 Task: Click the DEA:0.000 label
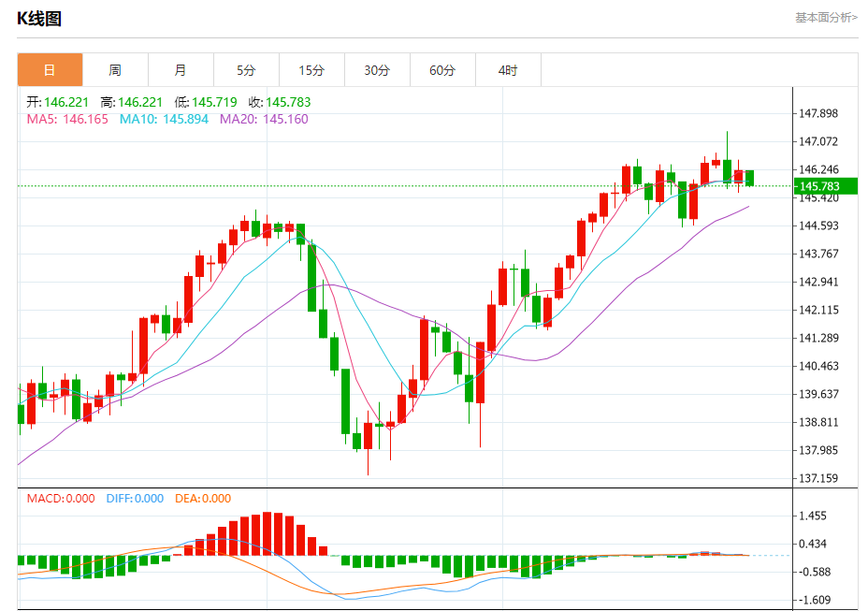(x=203, y=498)
